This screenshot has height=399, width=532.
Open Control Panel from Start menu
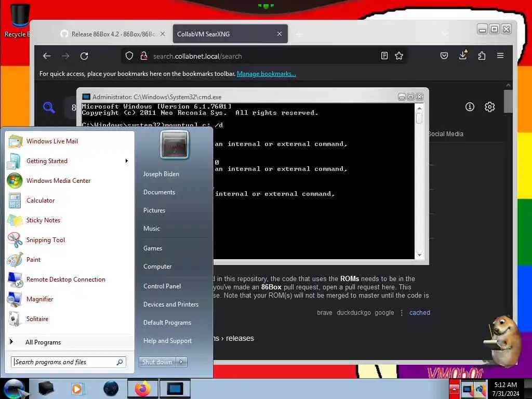(162, 286)
